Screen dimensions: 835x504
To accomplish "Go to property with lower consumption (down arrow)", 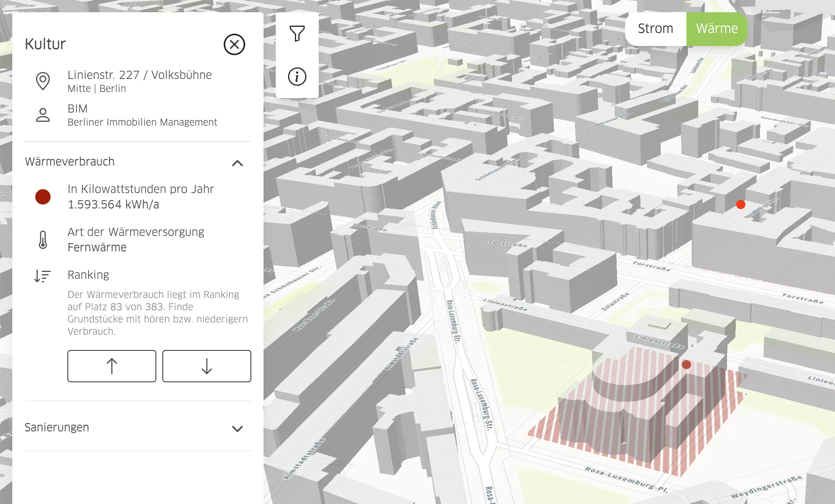I will 207,366.
